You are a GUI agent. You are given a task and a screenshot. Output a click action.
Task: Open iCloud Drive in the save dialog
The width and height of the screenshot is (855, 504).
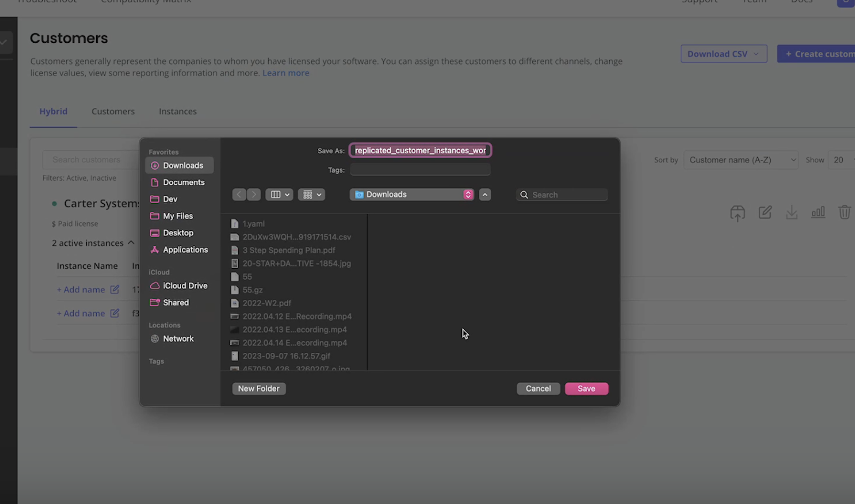tap(185, 285)
